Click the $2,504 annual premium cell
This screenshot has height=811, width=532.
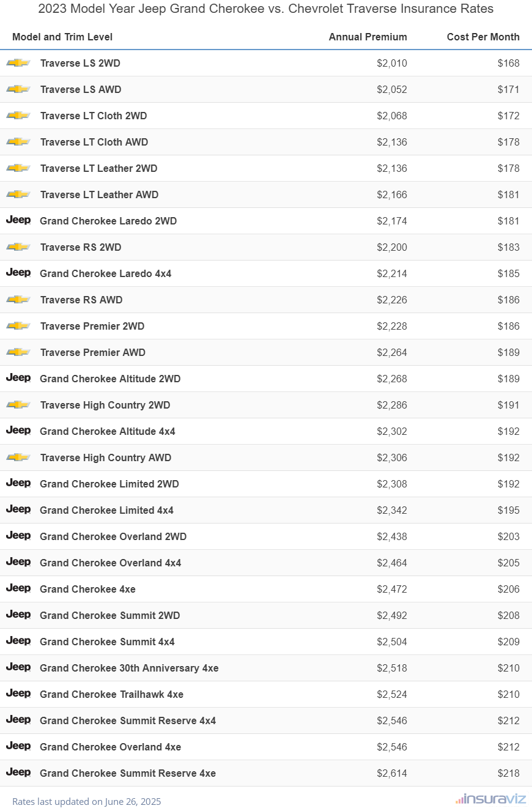point(392,642)
